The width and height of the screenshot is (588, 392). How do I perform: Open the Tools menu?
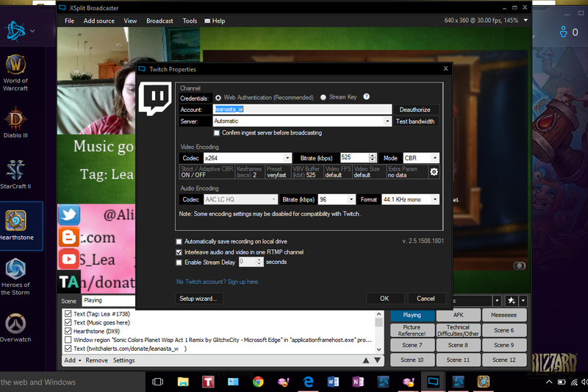[x=190, y=21]
